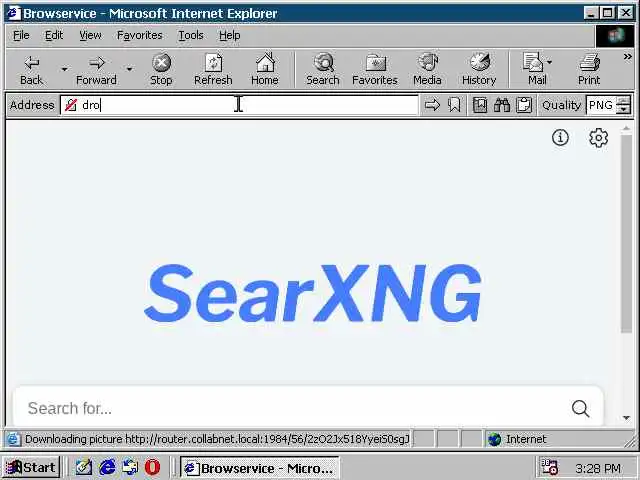Click the bookmark ribbon icon
This screenshot has height=480, width=640.
(454, 105)
